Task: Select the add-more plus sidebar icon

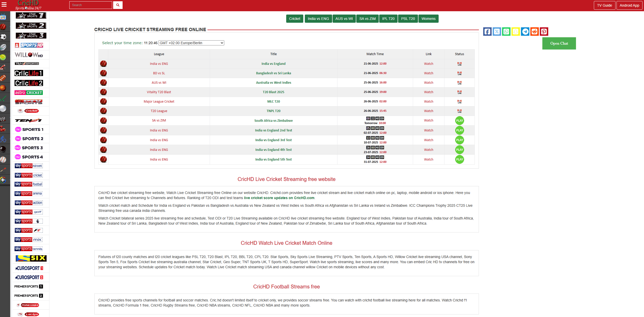Action: (x=3, y=180)
